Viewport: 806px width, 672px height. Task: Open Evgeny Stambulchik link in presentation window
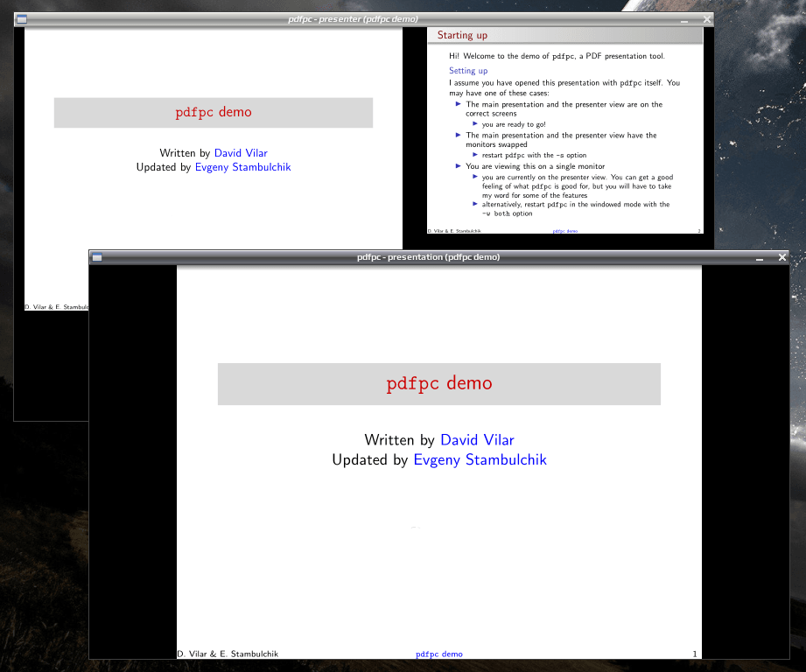pos(480,460)
